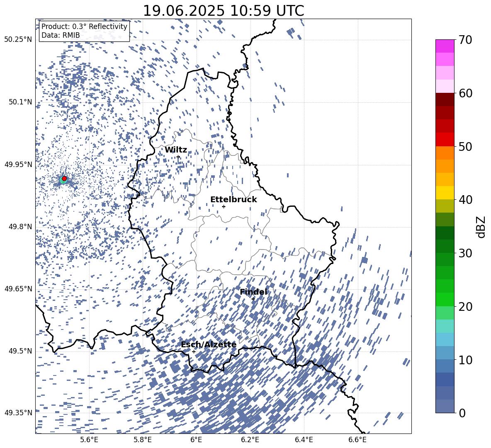The width and height of the screenshot is (491, 448).
Task: Click the Ettelbruck city label
Action: coord(233,200)
